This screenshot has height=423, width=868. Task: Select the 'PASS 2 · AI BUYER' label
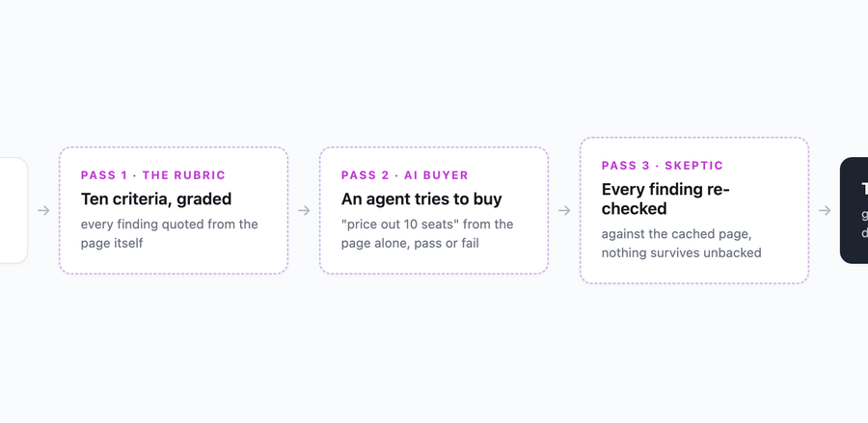click(405, 175)
